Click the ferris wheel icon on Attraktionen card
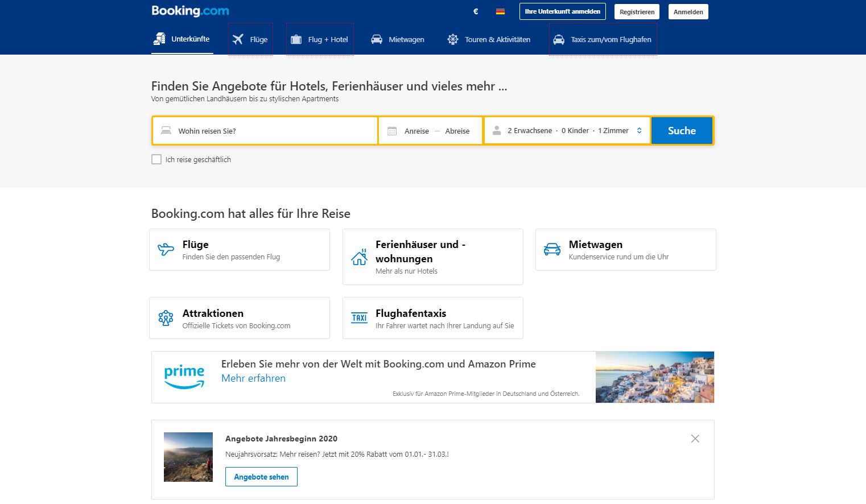This screenshot has height=504, width=866. coord(166,318)
